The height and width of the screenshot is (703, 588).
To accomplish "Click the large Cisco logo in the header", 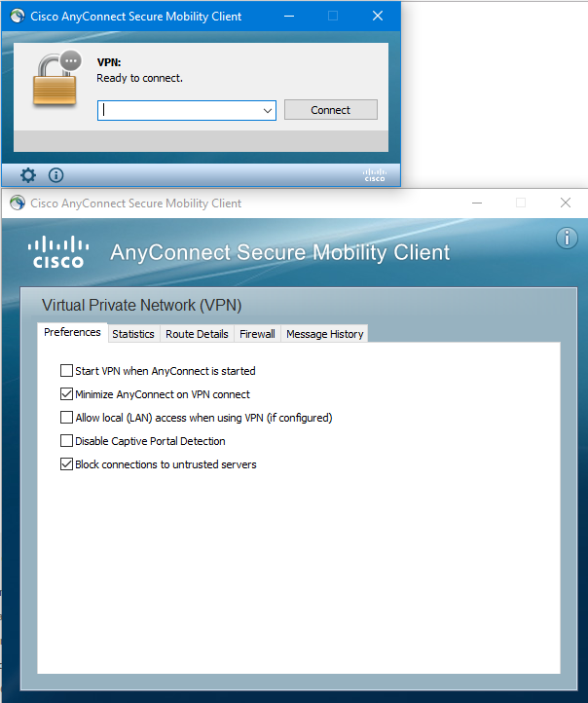I will click(x=58, y=252).
